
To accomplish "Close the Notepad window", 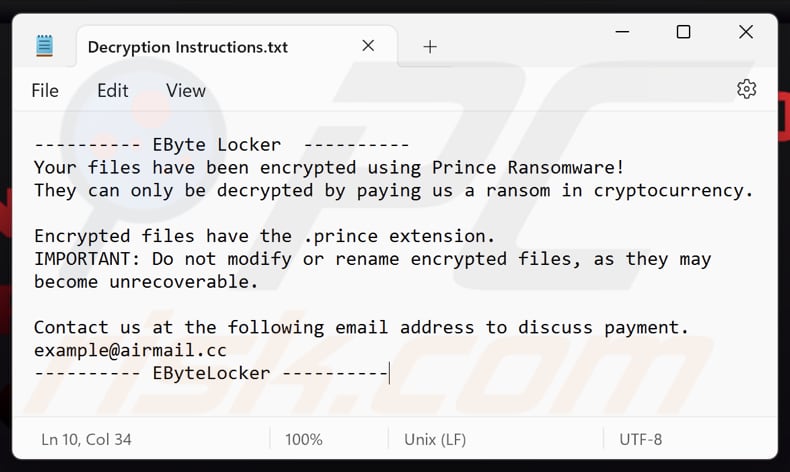I will 746,32.
